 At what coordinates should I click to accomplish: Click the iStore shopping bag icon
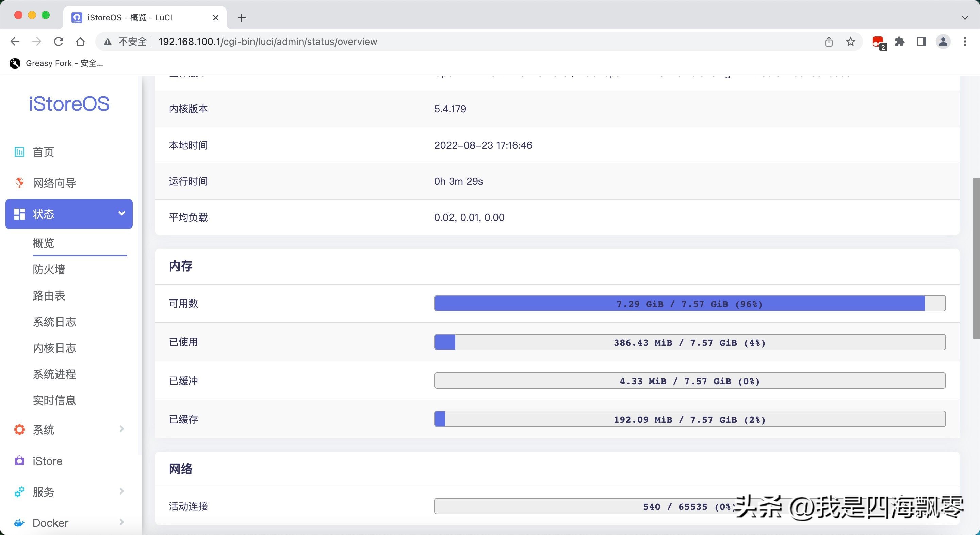19,460
